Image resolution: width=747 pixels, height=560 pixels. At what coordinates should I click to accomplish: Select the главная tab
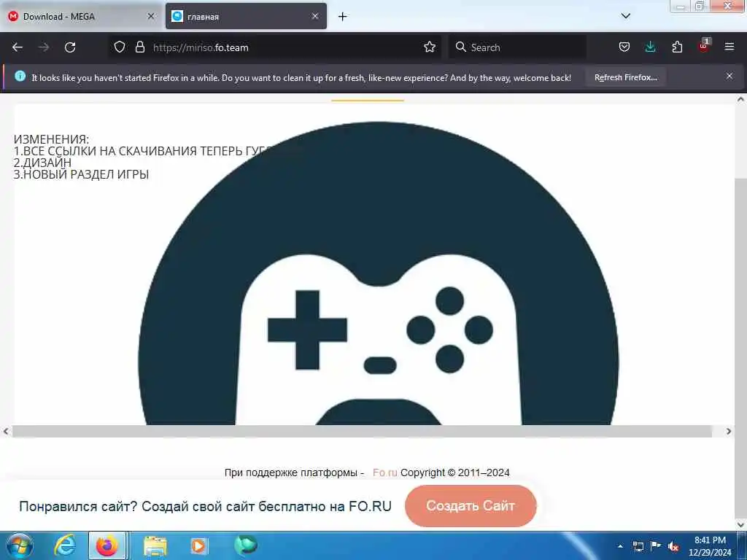[246, 17]
